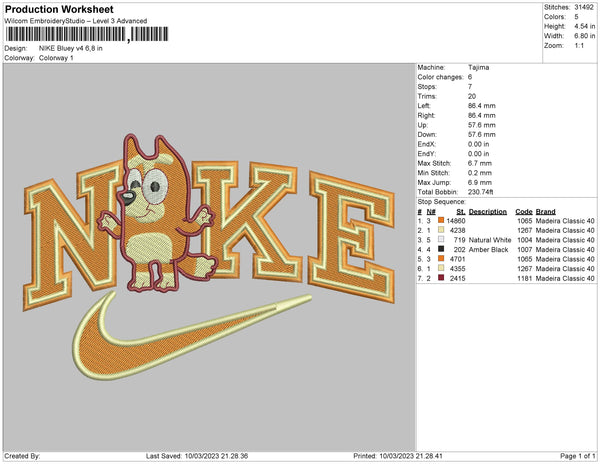Click the Amber Black color swatch

tap(441, 249)
